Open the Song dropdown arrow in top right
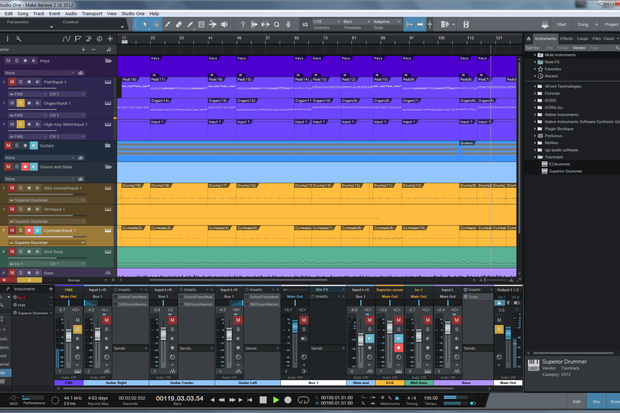The image size is (620, 413). pyautogui.click(x=596, y=25)
